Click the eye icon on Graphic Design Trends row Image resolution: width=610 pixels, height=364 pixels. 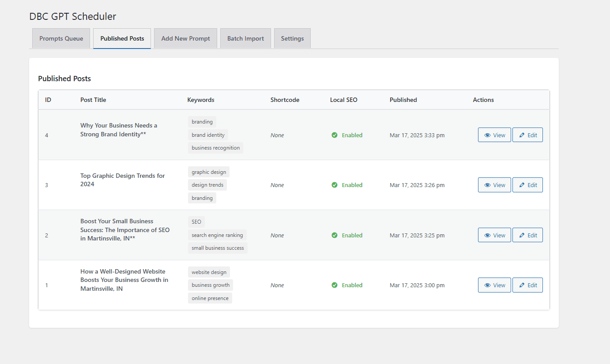click(x=487, y=185)
